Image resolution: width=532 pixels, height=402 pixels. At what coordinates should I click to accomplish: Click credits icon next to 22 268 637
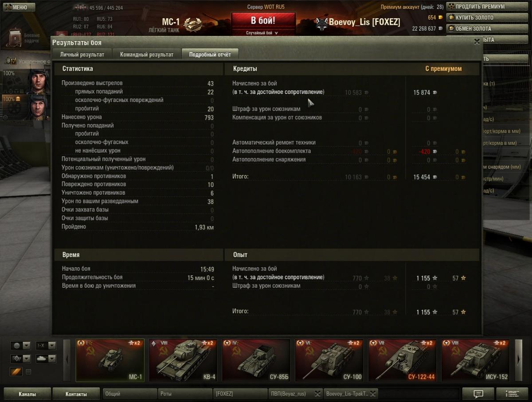(x=440, y=28)
